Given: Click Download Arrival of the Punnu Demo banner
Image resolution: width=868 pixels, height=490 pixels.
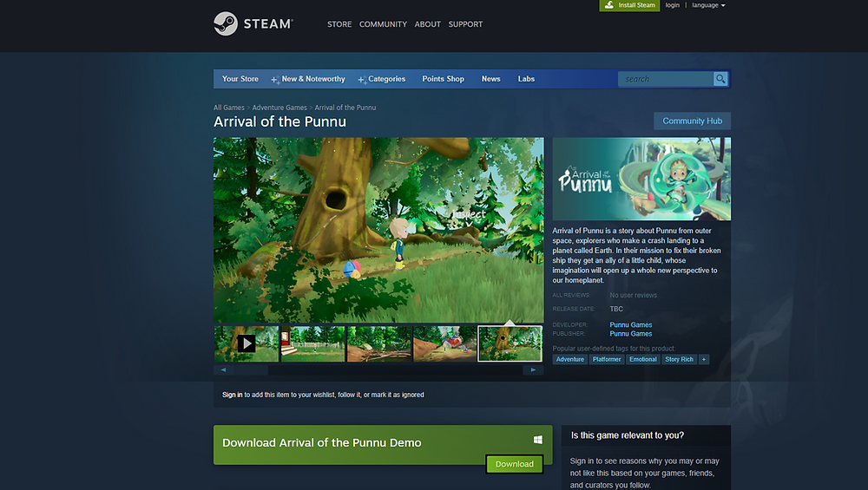Looking at the screenshot, I should 383,445.
